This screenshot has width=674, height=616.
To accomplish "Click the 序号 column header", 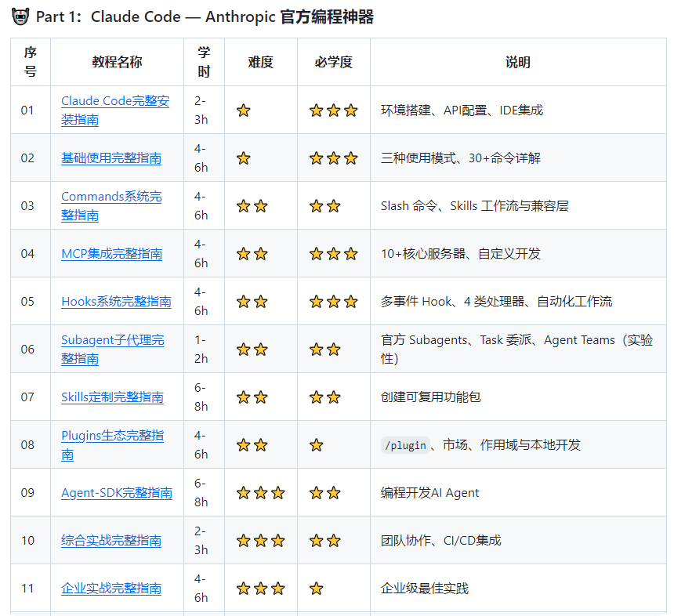I will click(x=30, y=62).
